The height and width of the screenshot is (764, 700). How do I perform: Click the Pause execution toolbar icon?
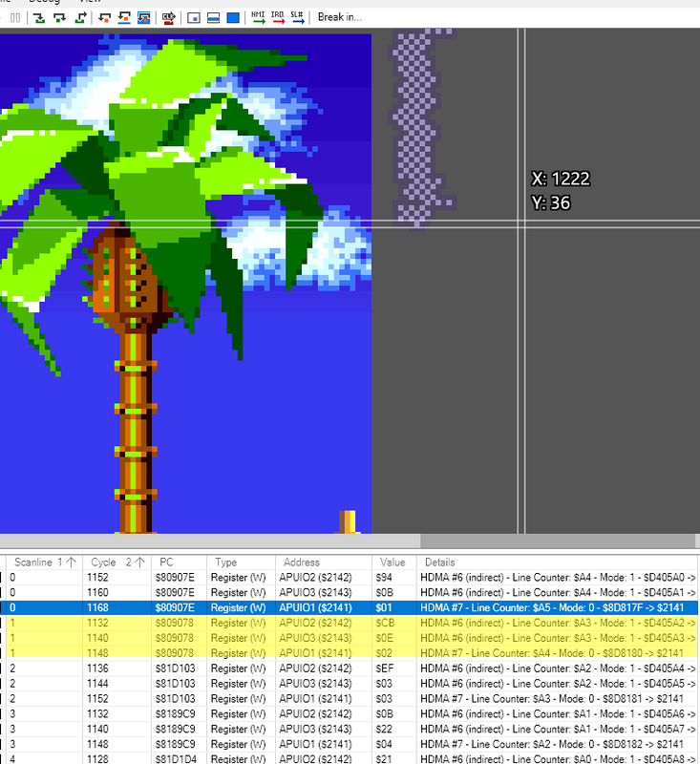pos(15,18)
